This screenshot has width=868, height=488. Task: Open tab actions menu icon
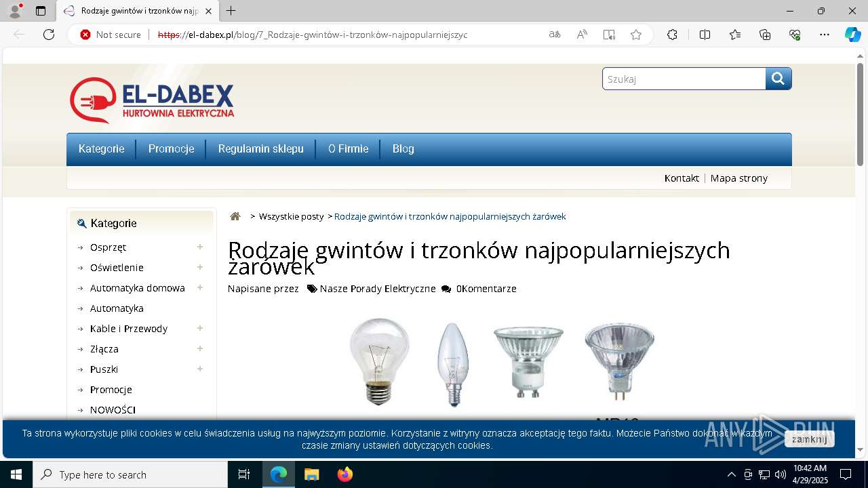point(41,11)
